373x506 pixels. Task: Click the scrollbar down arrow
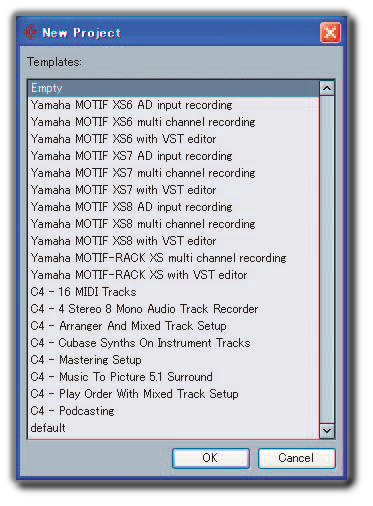[327, 431]
